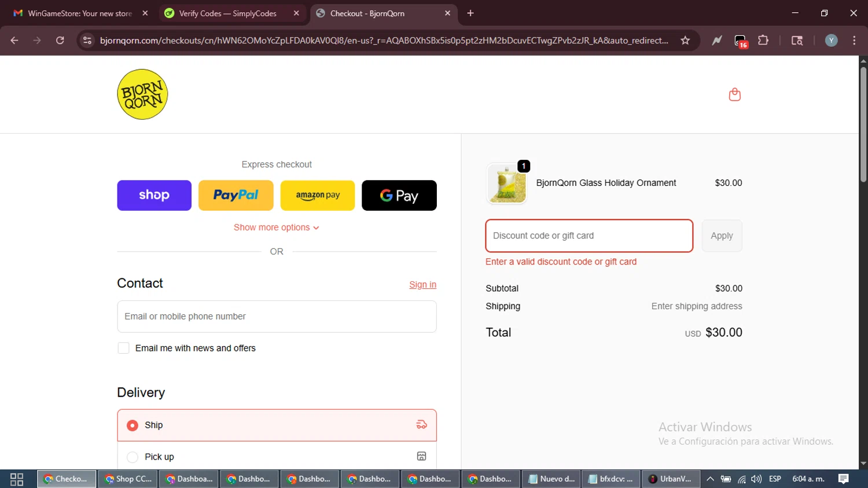Screen dimensions: 868x488
Task: Switch to the Verify Codes — SimplyCodes tab
Action: point(233,13)
